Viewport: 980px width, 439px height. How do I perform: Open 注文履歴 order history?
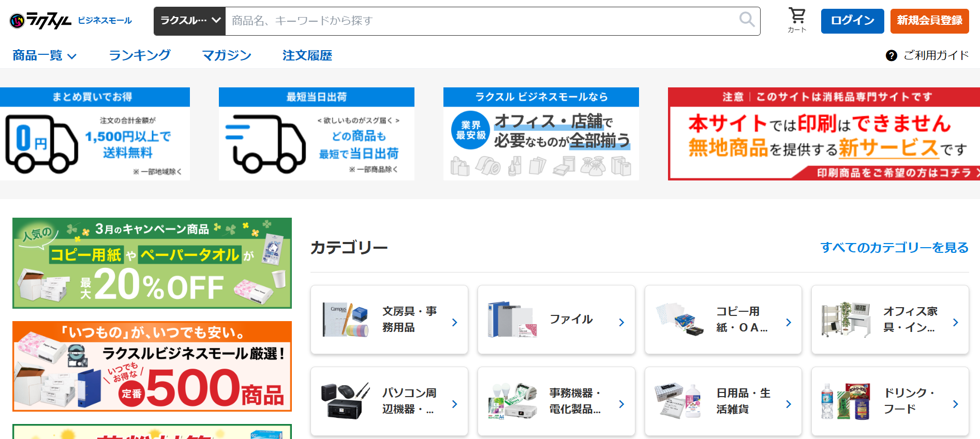[x=307, y=56]
